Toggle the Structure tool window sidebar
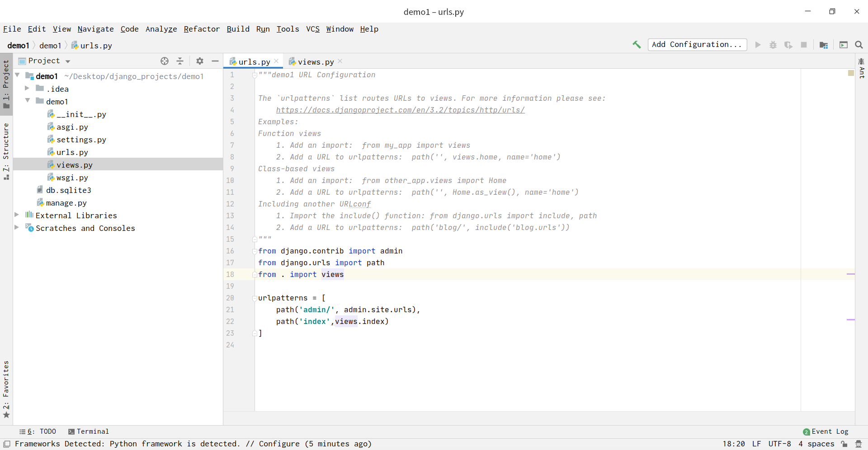This screenshot has width=868, height=450. click(6, 149)
